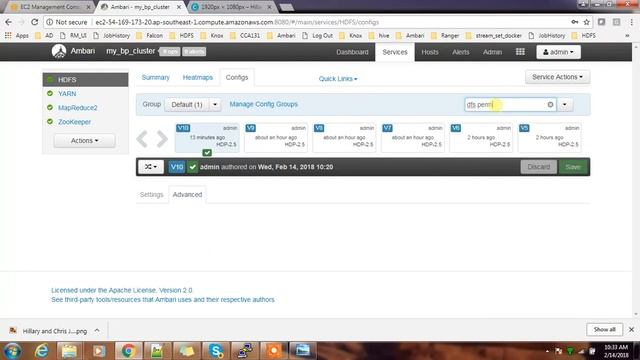
Task: Click Manage Config Groups link
Action: [x=263, y=104]
